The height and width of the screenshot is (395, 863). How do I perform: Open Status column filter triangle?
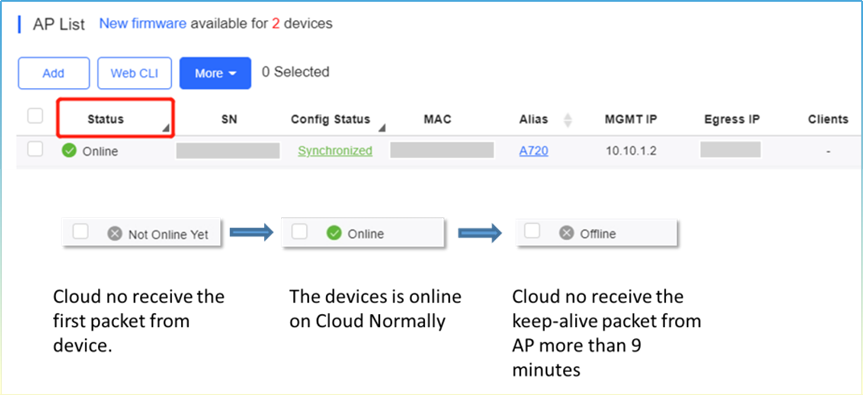tap(165, 129)
